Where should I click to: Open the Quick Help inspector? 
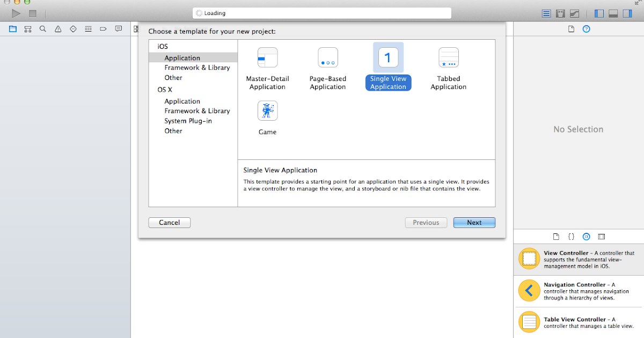coord(586,28)
